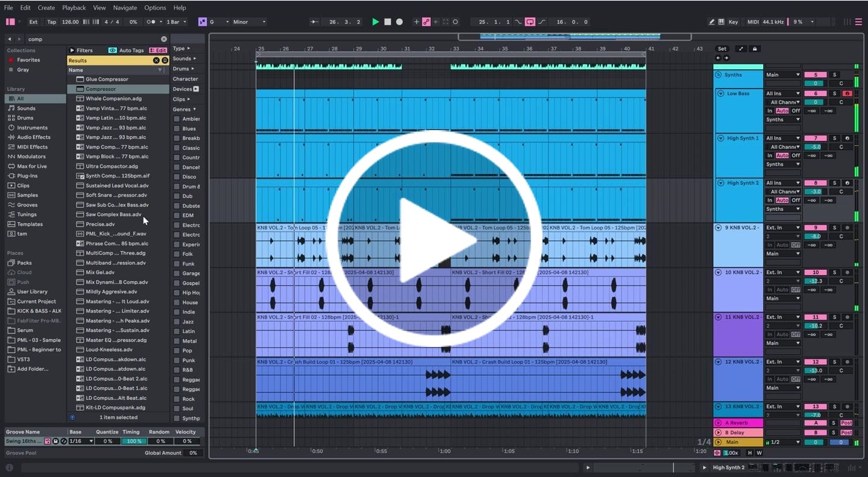868x477 pixels.
Task: Toggle Auto Tags eye icon
Action: click(113, 51)
